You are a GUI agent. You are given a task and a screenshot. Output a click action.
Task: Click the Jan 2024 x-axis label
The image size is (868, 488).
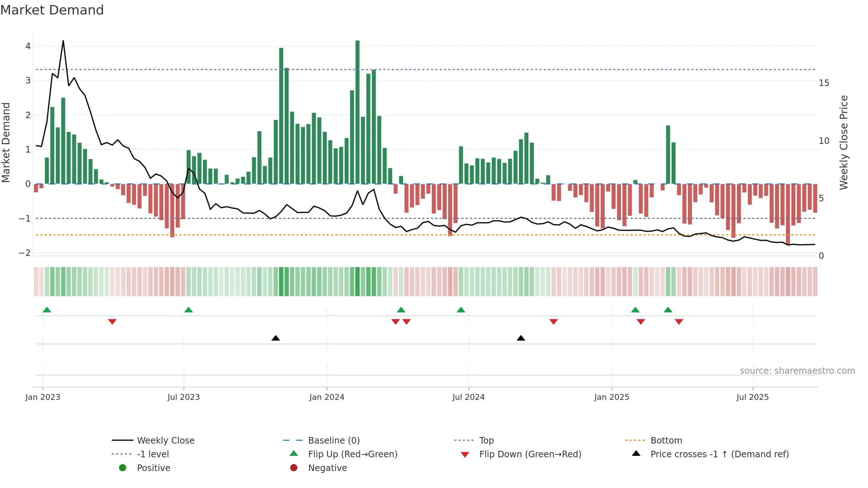click(327, 397)
